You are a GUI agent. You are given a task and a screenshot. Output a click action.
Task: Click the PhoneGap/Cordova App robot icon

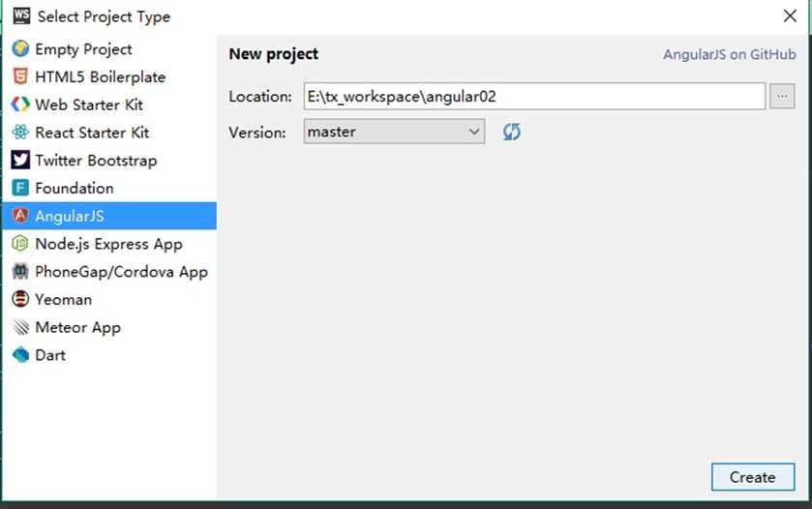pos(20,271)
